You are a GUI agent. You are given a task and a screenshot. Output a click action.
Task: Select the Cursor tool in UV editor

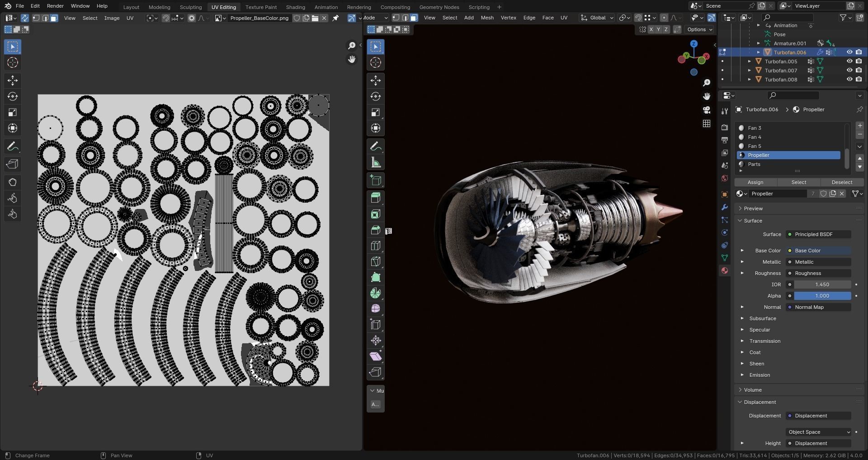[13, 62]
